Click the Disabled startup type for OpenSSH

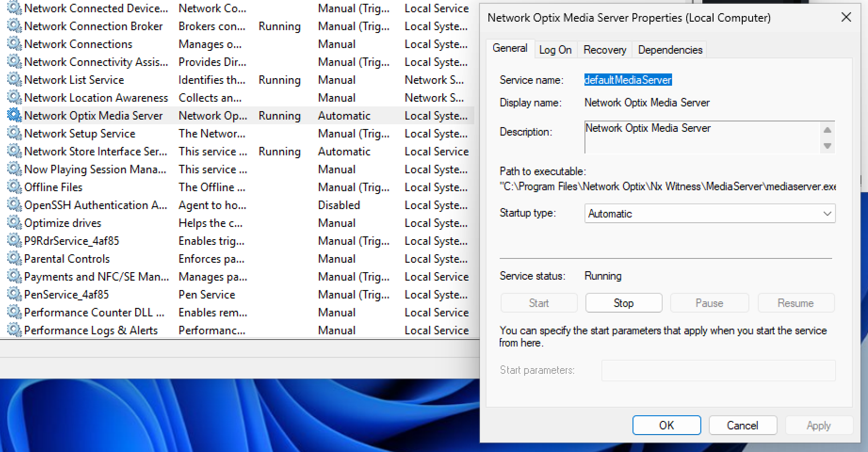click(x=339, y=205)
